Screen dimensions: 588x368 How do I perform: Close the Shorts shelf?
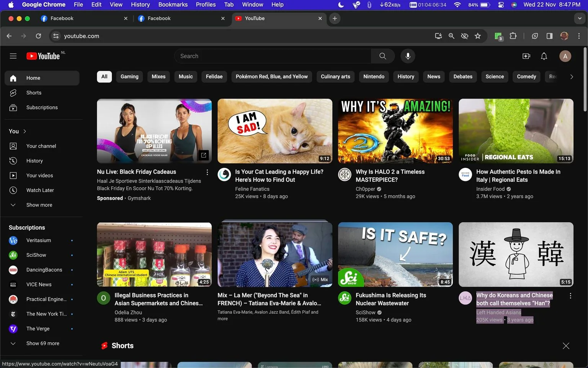pyautogui.click(x=566, y=346)
